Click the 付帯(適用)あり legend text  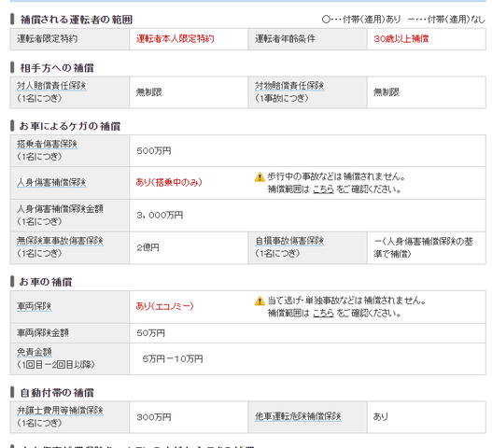(372, 20)
